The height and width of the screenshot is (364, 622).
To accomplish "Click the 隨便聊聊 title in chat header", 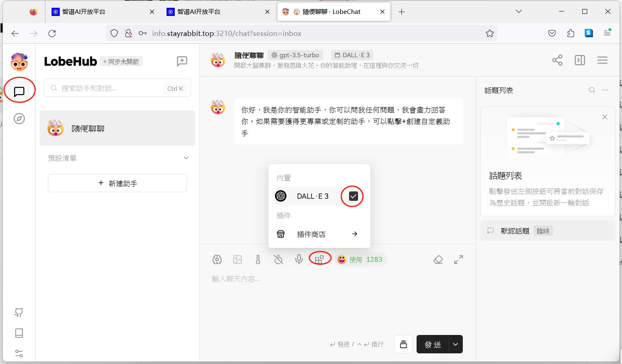I will tap(249, 55).
